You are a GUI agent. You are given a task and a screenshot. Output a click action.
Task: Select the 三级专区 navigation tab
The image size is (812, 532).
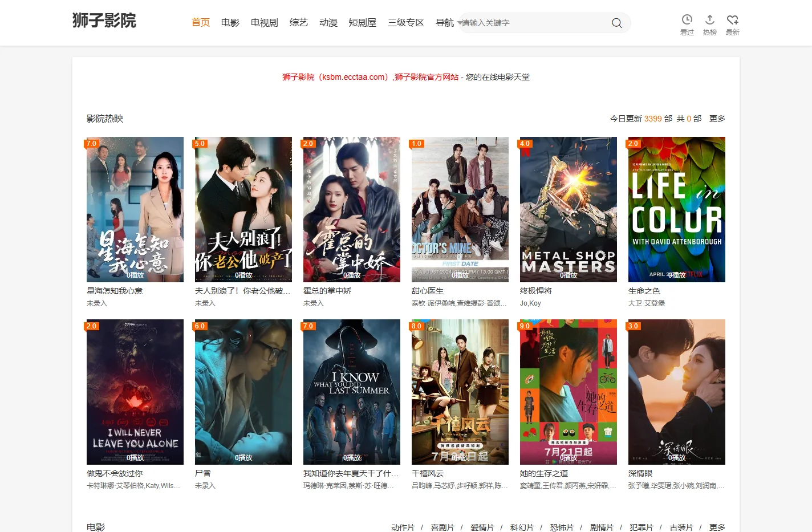tap(406, 23)
